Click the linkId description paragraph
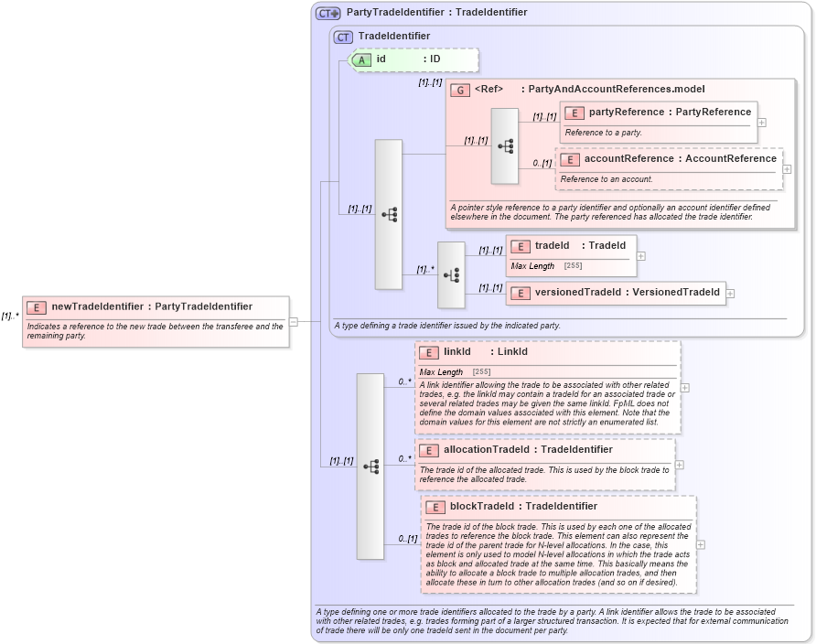The image size is (816, 644). coord(547,403)
